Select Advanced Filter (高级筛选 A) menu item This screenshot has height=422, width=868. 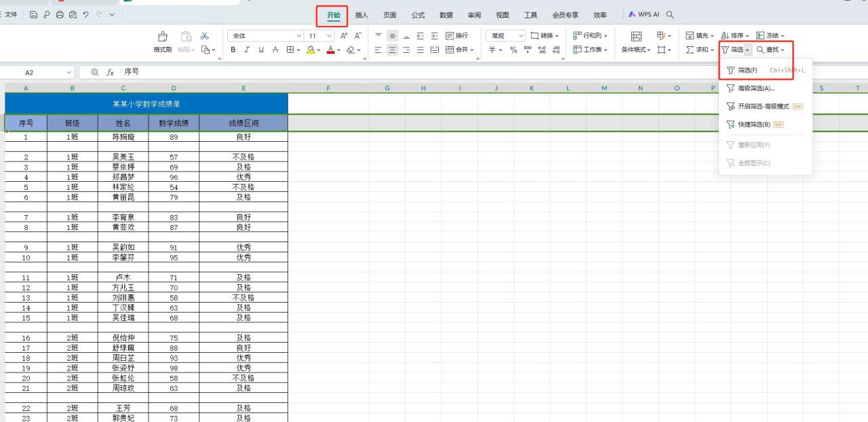pos(766,88)
